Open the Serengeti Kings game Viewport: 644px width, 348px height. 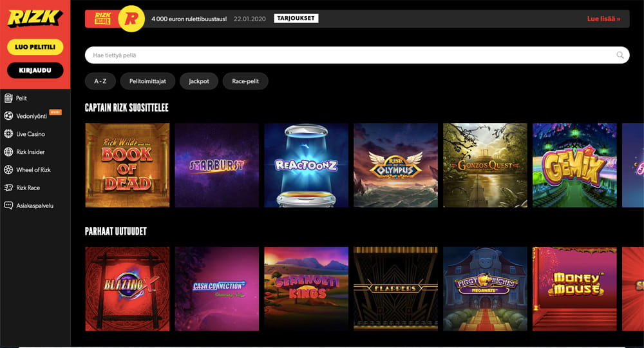(x=307, y=289)
